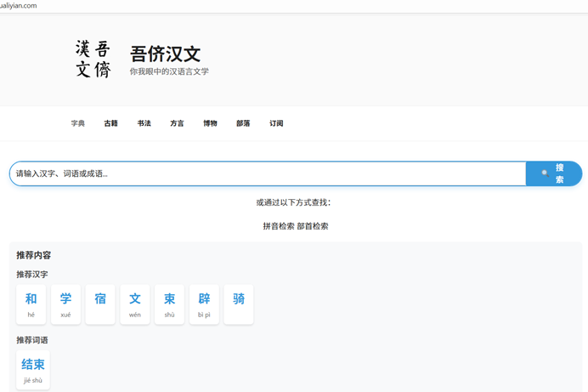Focus the character search input field
The image size is (588, 392).
click(x=268, y=173)
